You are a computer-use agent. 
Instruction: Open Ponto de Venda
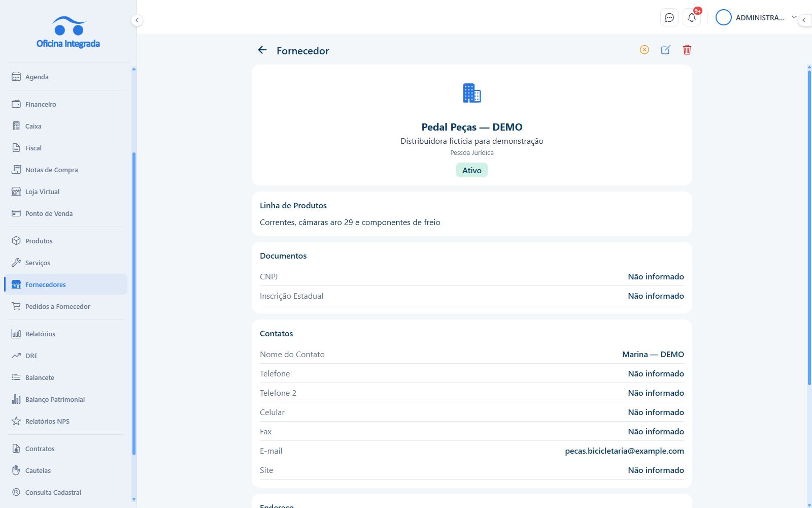pos(66,213)
